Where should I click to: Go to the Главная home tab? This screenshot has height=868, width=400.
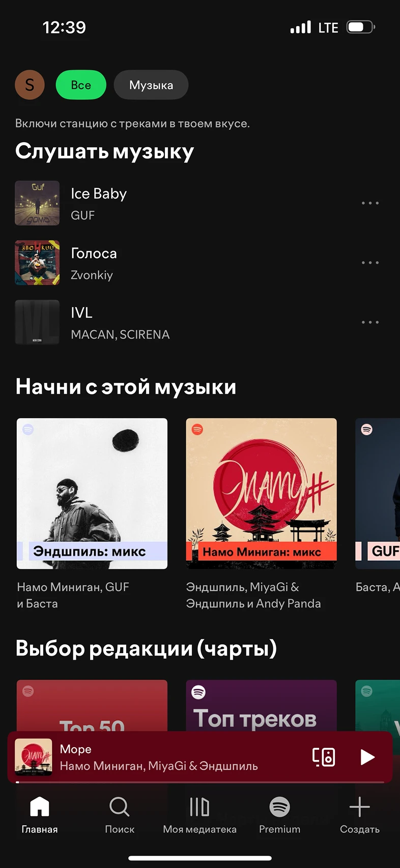click(40, 815)
